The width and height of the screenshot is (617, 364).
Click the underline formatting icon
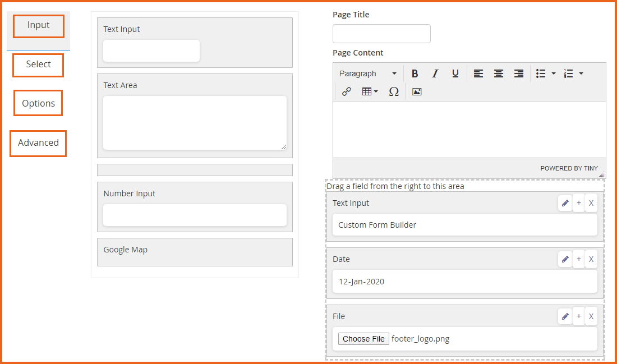pos(455,73)
